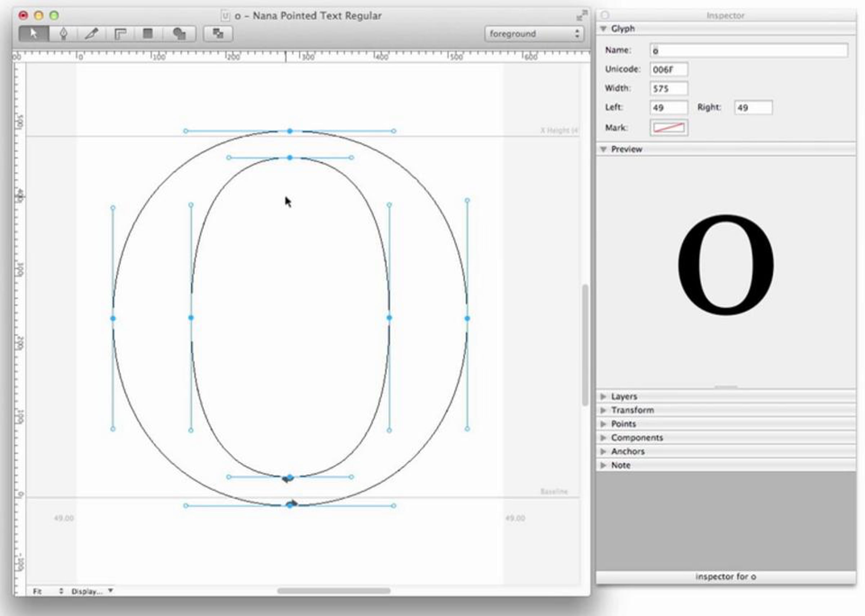Screen dimensions: 865x616
Task: Enter fullscreen with the expand arrows icon
Action: click(581, 16)
